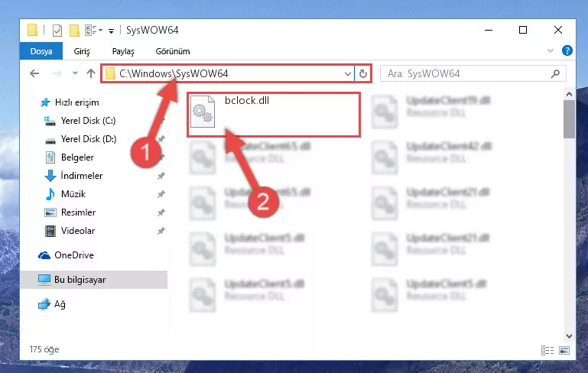The height and width of the screenshot is (373, 588).
Task: Click the New folder icon in quick access toolbar
Action: [74, 30]
